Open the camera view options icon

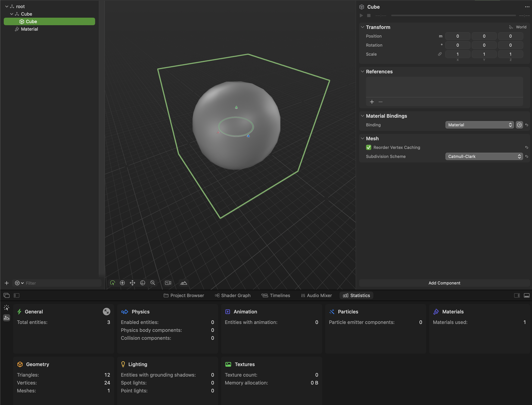coord(168,283)
